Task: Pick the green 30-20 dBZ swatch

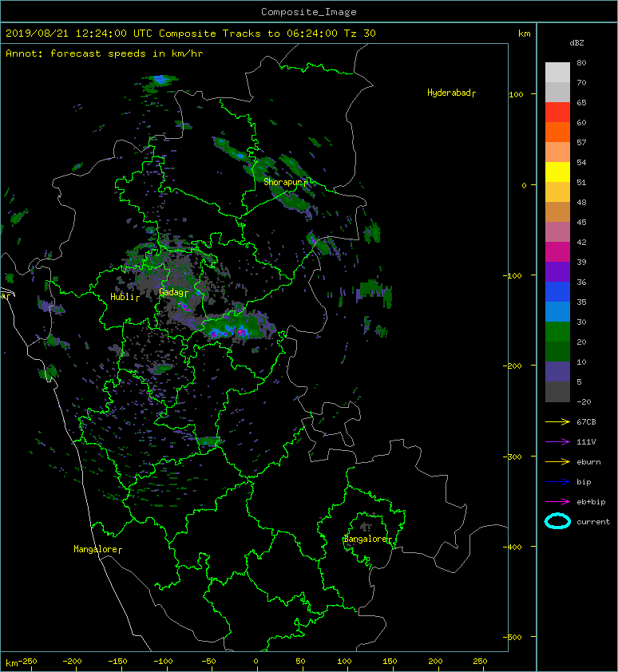Action: [557, 331]
